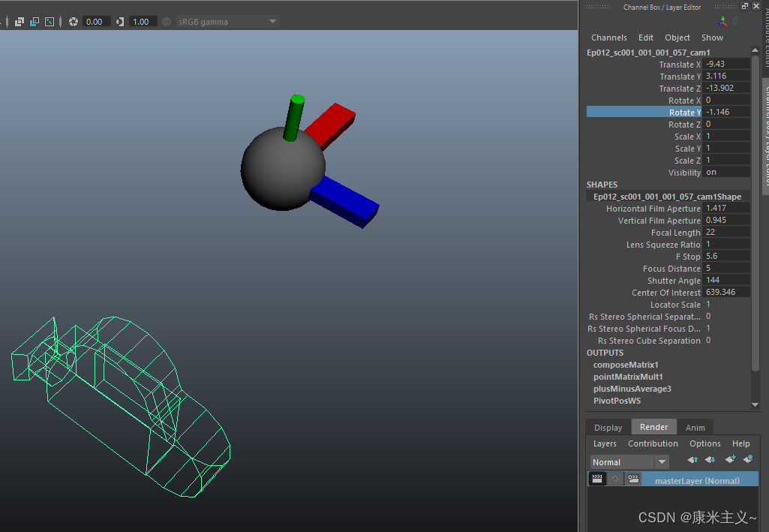This screenshot has height=532, width=769.
Task: Open the sRGB gamma view transform dropdown
Action: (228, 22)
